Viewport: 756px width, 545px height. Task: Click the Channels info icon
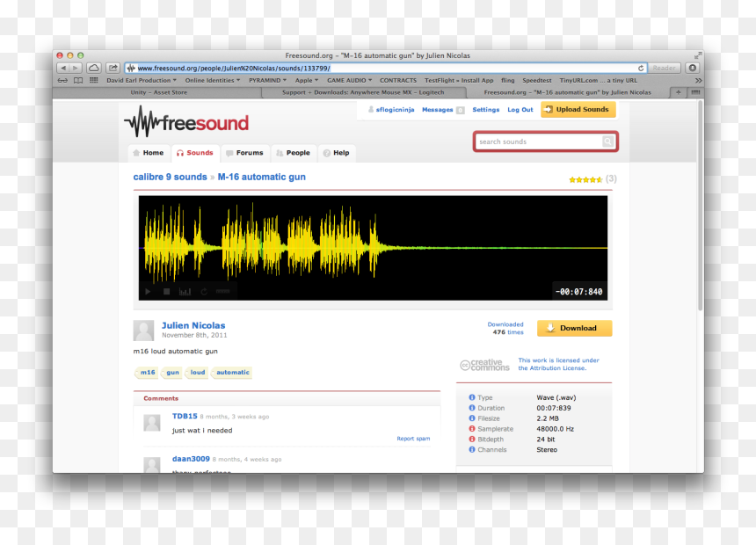click(471, 449)
